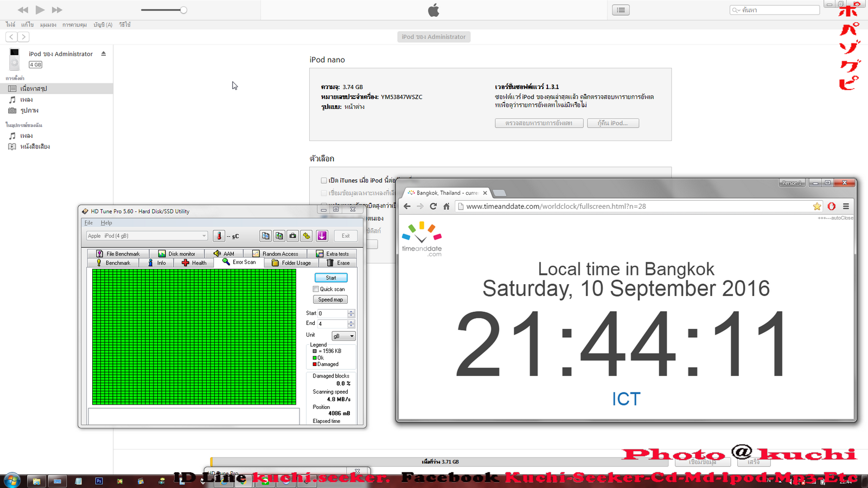The image size is (868, 488).
Task: Click the iTunes fast-forward button
Action: click(x=57, y=10)
